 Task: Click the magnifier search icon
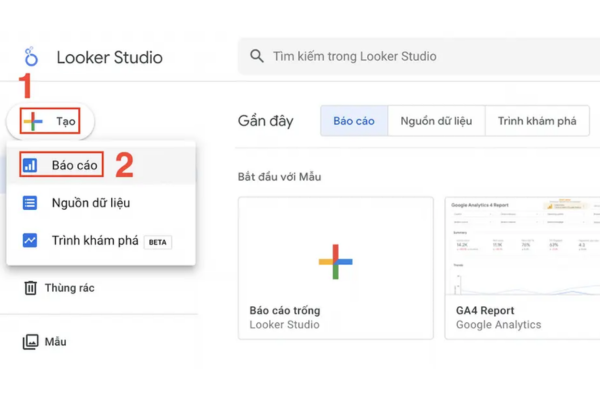[256, 56]
